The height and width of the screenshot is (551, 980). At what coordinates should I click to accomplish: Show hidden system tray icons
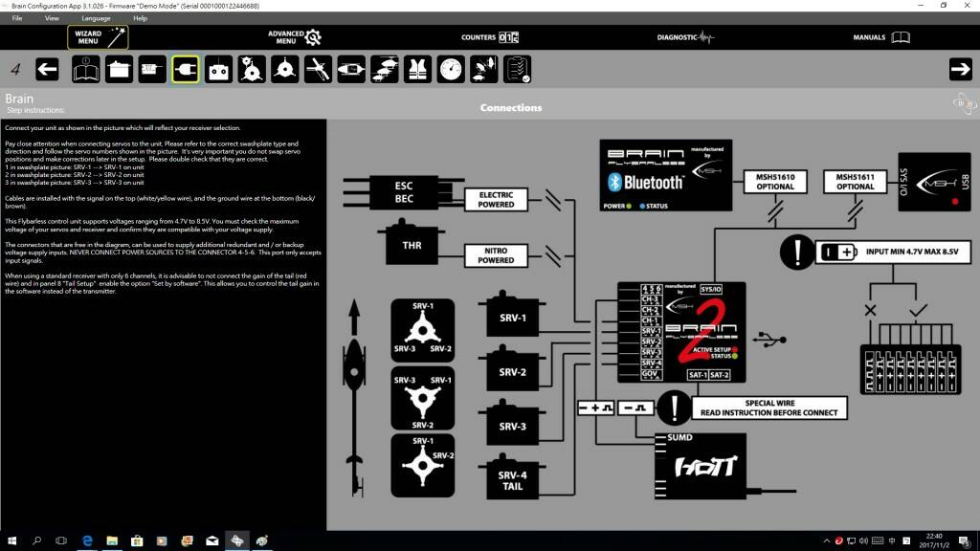tap(826, 540)
